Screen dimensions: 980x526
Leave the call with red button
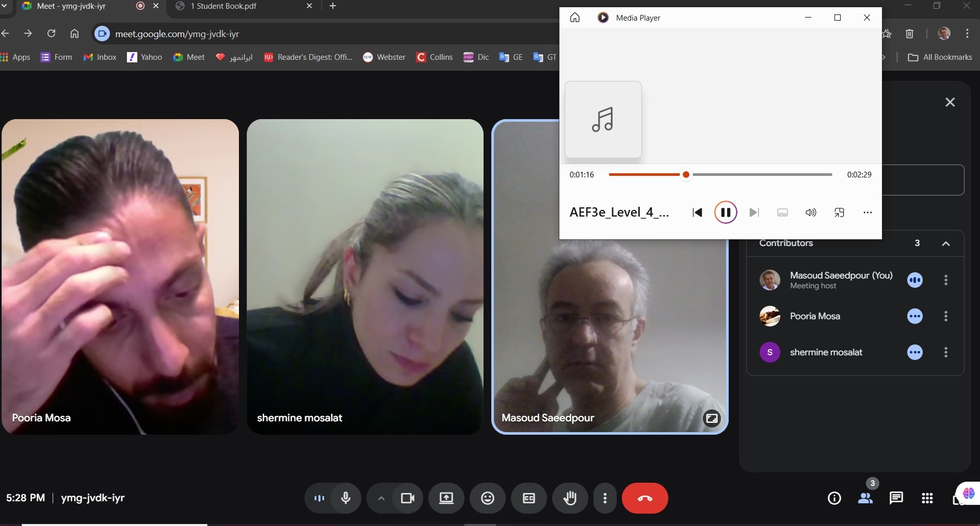pos(645,498)
